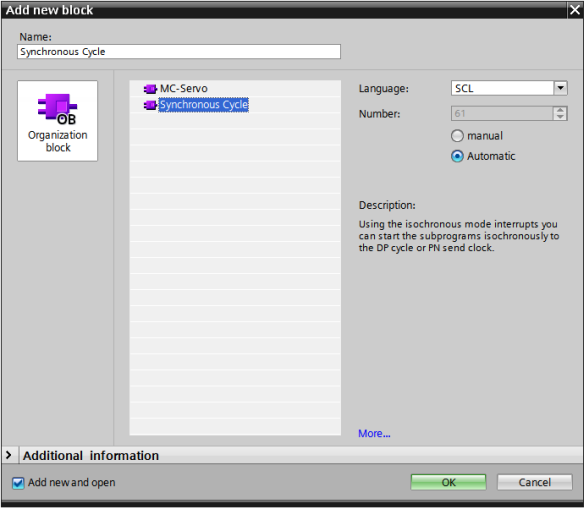Click the Description text about isochronous mode
585x508 pixels.
tap(459, 236)
